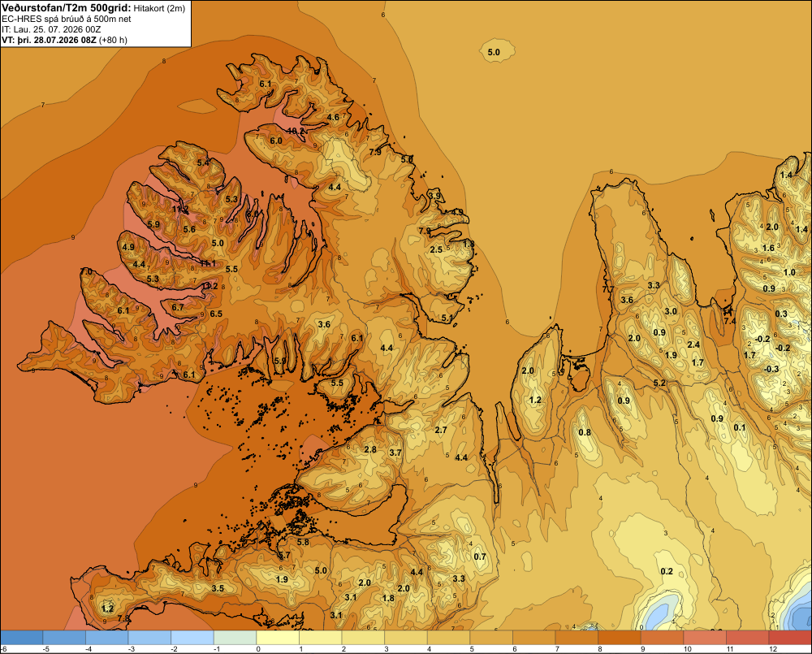Click the legend swatch between 8 and 9
The height and width of the screenshot is (654, 812).
click(620, 638)
